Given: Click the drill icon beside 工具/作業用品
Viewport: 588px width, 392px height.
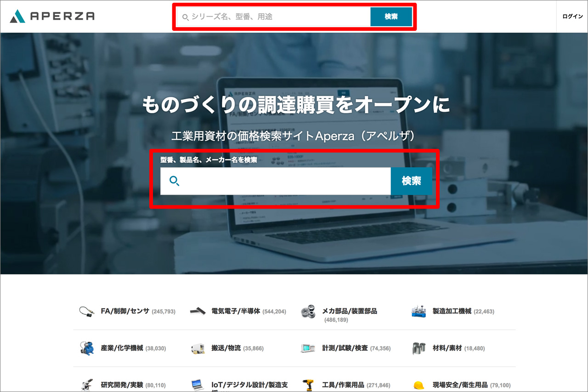Looking at the screenshot, I should tap(308, 385).
